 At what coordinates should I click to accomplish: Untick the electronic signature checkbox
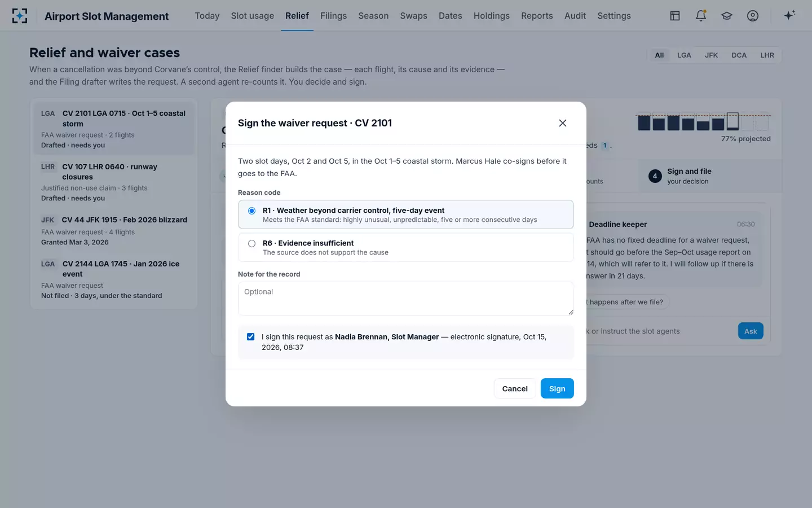(x=250, y=337)
